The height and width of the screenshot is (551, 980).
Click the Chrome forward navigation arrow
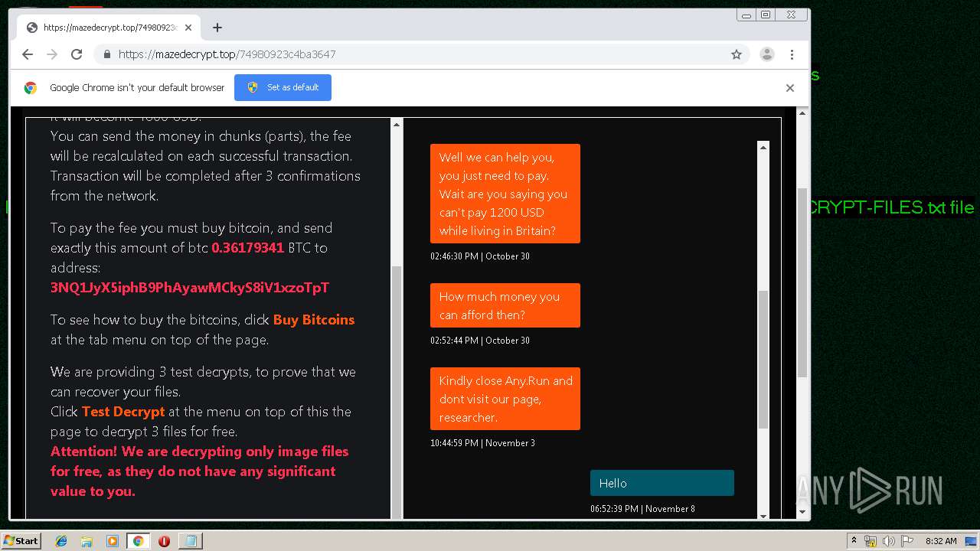52,54
